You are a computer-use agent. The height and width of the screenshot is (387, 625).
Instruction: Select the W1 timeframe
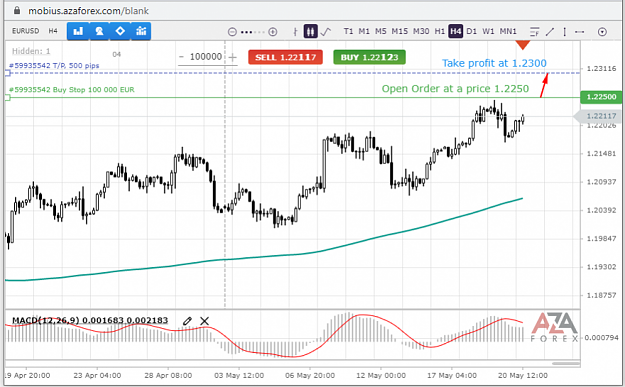[x=488, y=31]
